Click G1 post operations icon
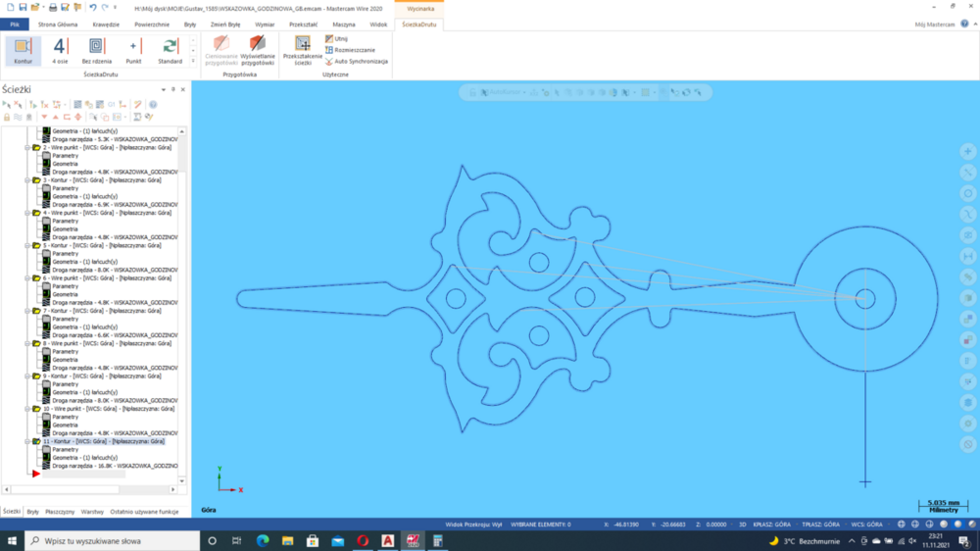Screen dimensions: 980x551 pyautogui.click(x=112, y=105)
